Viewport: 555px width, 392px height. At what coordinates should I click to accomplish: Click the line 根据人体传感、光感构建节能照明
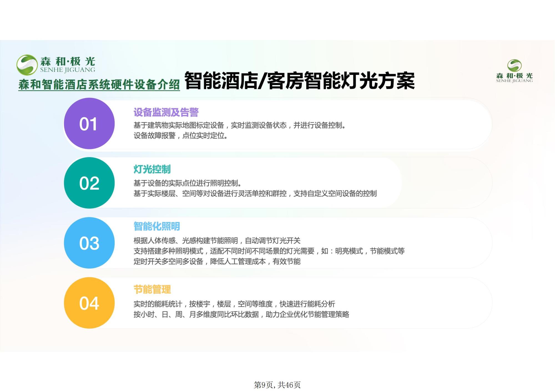217,241
